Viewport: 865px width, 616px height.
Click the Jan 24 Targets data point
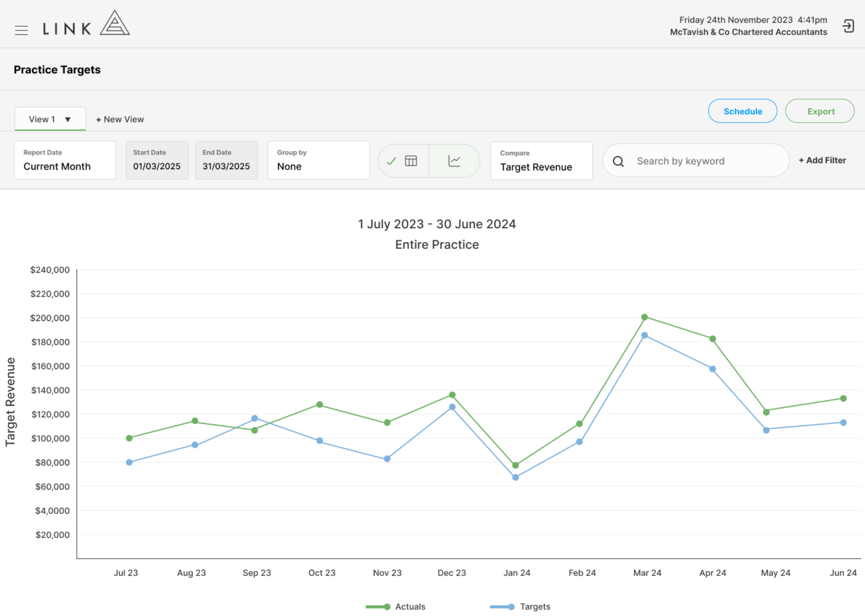(x=516, y=478)
